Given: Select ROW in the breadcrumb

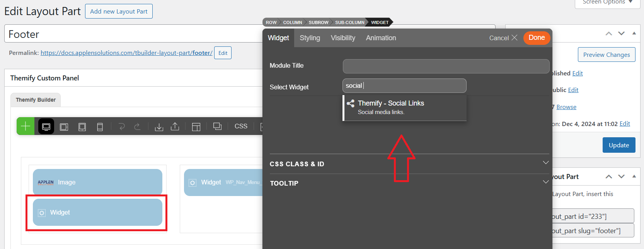Looking at the screenshot, I should click(271, 22).
